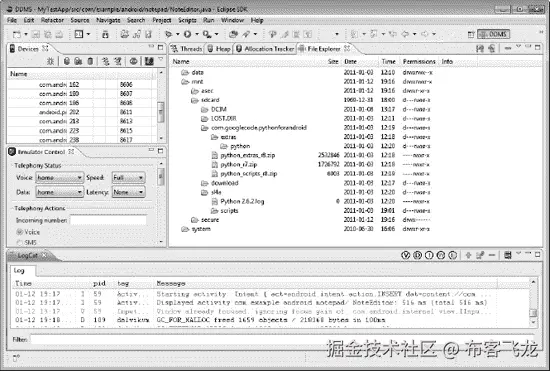Click Stop Process icon in Devices toolbar
Viewport: 550px width, 371px height.
coord(133,61)
